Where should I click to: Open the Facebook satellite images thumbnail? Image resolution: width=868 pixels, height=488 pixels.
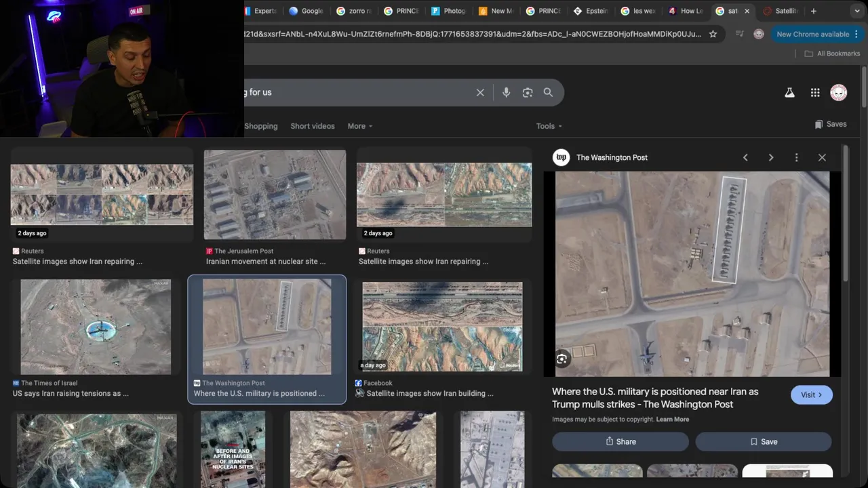[442, 327]
